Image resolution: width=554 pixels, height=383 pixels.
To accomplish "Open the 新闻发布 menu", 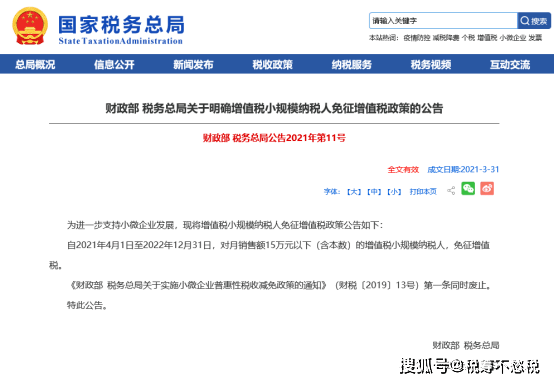I will pos(193,64).
